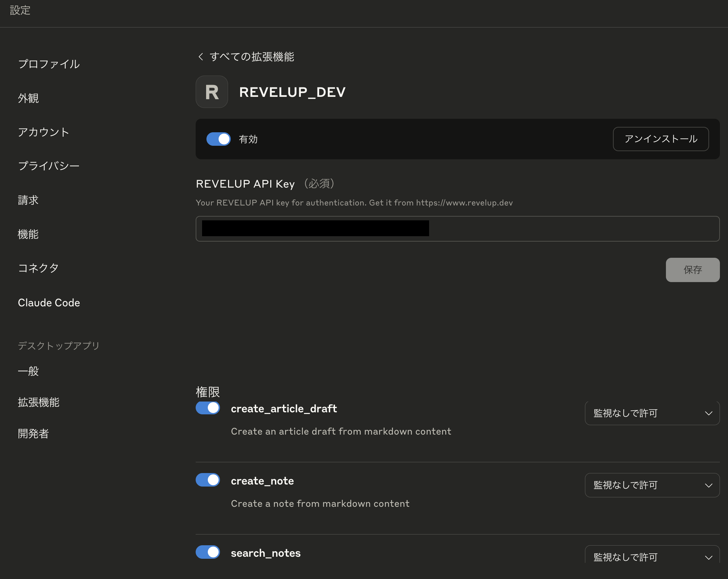Screen dimensions: 728x579
Task: Click the 保存 button
Action: click(693, 270)
